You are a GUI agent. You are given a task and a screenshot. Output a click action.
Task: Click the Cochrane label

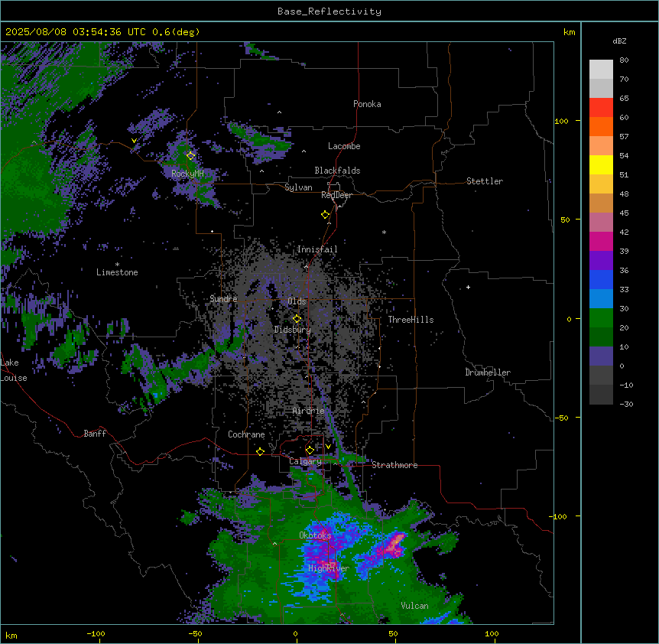click(246, 434)
